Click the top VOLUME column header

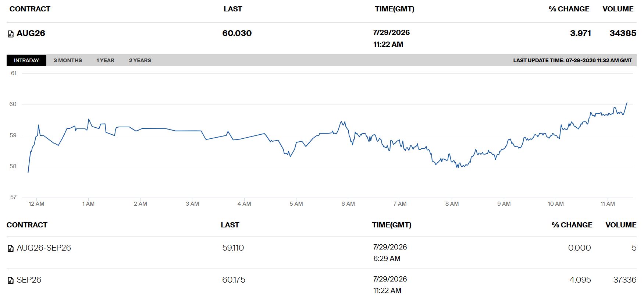tap(618, 9)
